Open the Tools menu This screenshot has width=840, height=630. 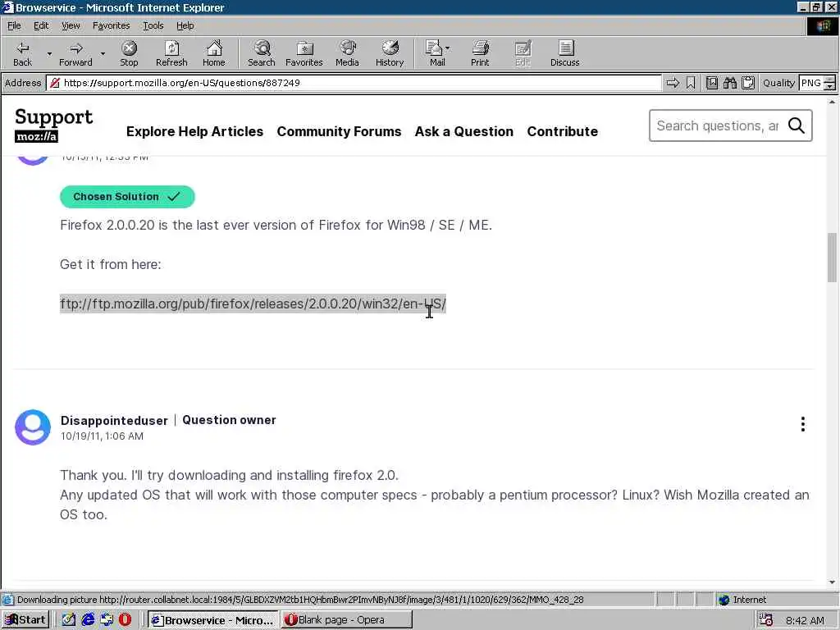click(153, 25)
